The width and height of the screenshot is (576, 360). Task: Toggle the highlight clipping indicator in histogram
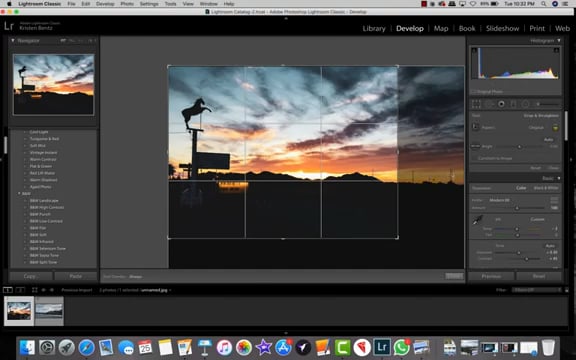[x=557, y=50]
